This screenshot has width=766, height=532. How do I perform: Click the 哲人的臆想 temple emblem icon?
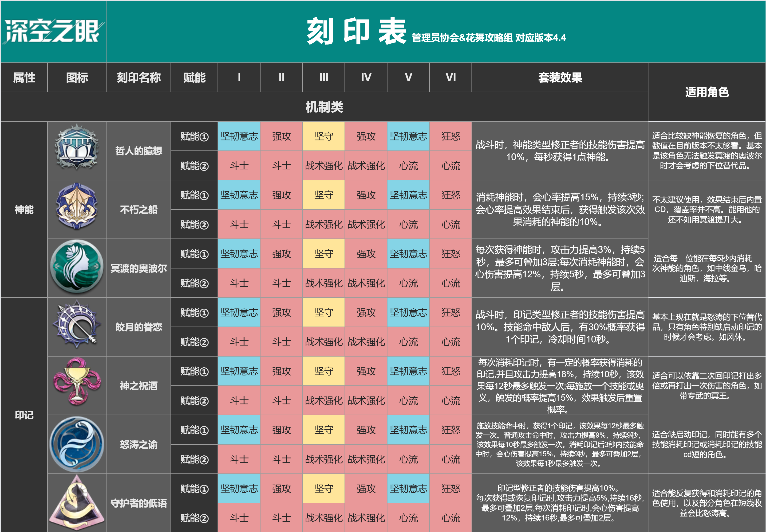click(77, 147)
